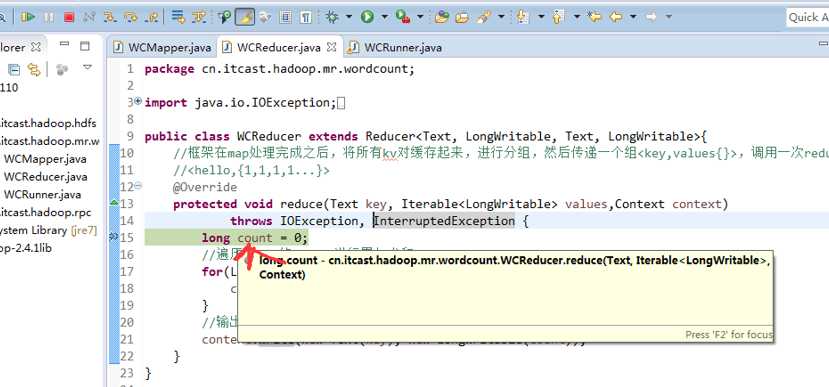Select the WCReducer.java editor tab
The width and height of the screenshot is (829, 387).
tap(279, 48)
